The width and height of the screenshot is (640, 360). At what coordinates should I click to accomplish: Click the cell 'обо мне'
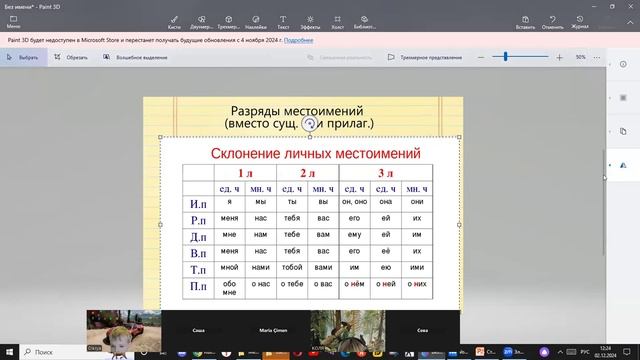229,288
